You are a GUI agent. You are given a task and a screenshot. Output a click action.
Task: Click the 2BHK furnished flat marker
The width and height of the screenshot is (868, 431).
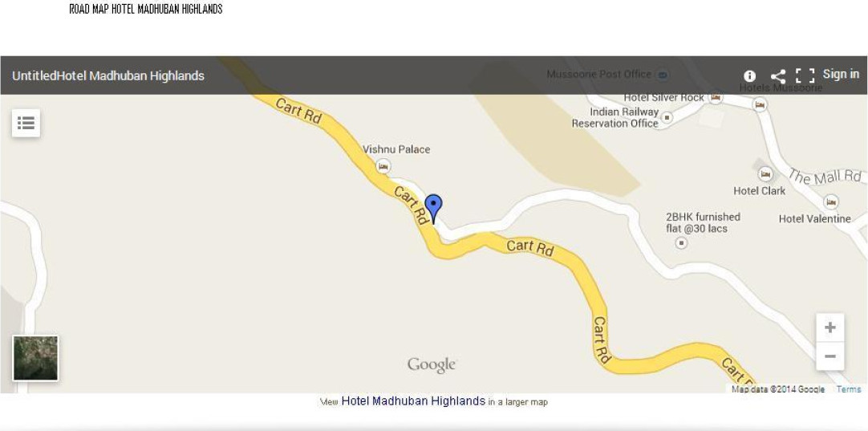(x=681, y=242)
